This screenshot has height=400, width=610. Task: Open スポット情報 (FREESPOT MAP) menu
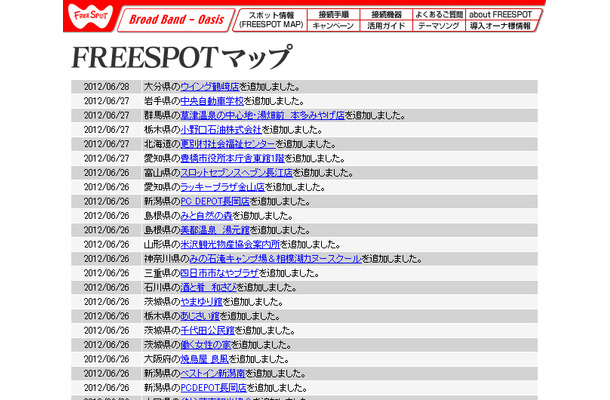coord(271,20)
